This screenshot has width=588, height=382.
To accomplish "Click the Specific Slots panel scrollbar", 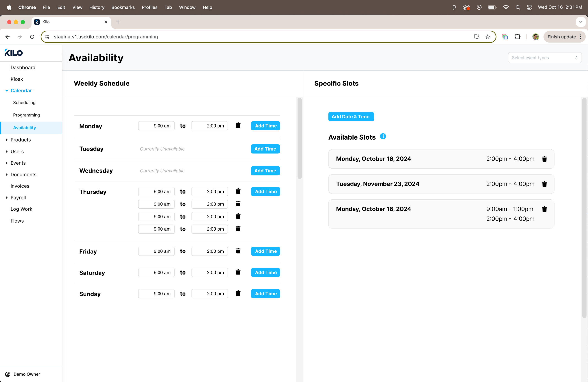I will [584, 208].
